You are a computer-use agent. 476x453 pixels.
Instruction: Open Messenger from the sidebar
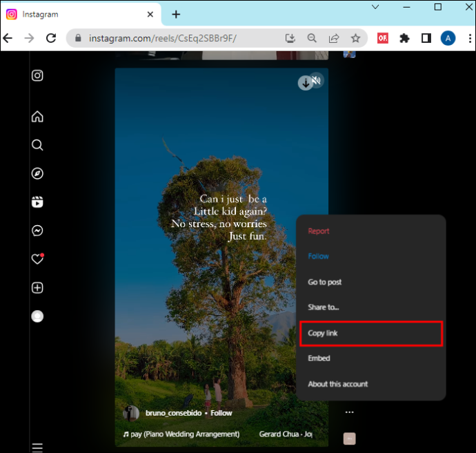[37, 231]
